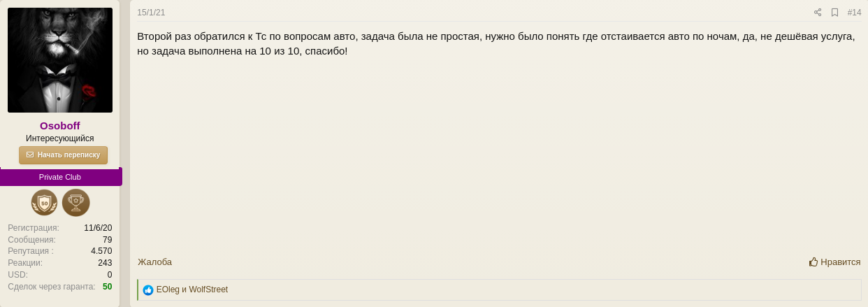The height and width of the screenshot is (307, 868).
Task: Bookmark this post with the bookmark icon
Action: pos(834,13)
